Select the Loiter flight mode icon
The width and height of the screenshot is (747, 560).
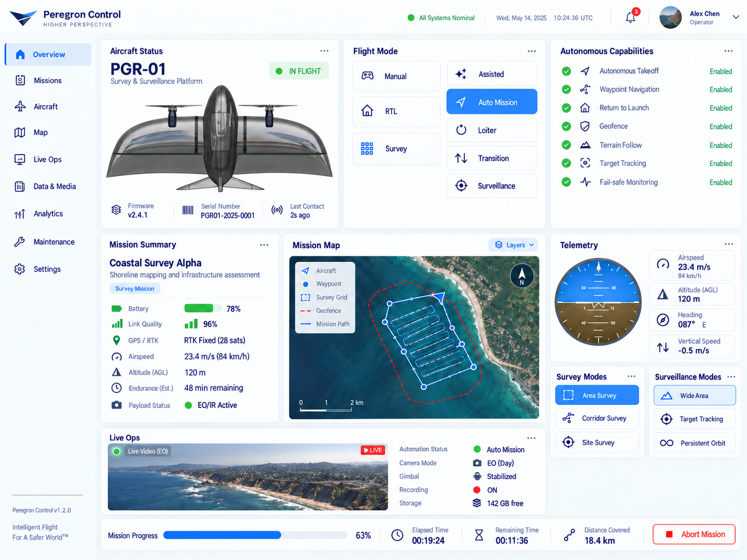pos(461,130)
